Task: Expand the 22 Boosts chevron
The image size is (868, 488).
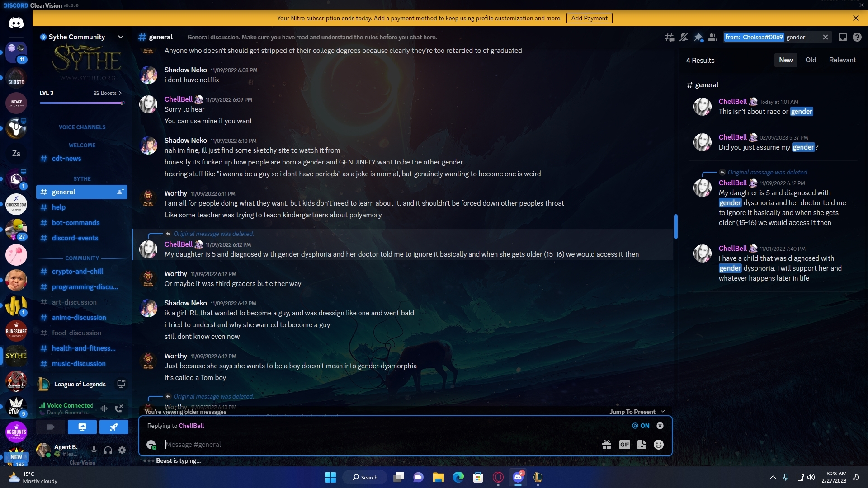Action: tap(120, 93)
